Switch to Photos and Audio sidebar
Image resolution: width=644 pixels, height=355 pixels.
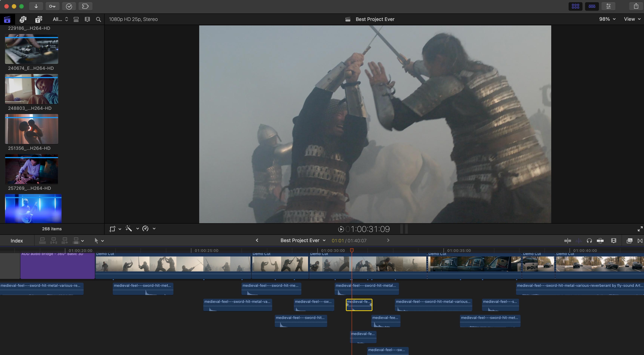tap(23, 19)
